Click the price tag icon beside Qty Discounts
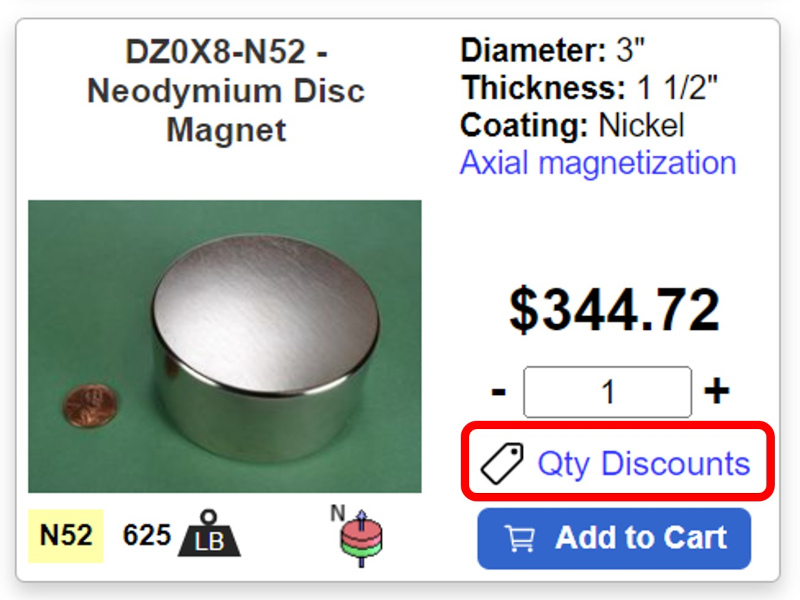The width and height of the screenshot is (800, 600). pos(503,464)
